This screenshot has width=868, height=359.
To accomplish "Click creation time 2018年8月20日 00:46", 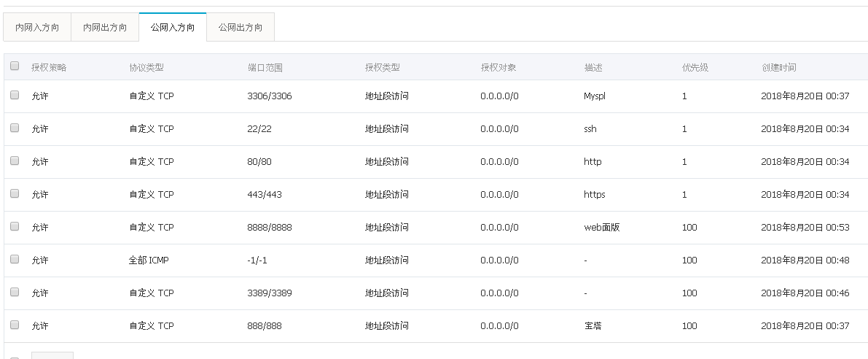I will point(805,293).
